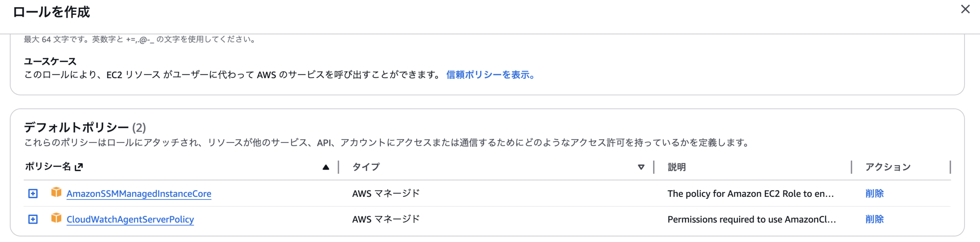Viewport: 980px width, 242px height.
Task: Click orange policy icon for CloudWatchAgentServerPolicy
Action: pos(56,218)
